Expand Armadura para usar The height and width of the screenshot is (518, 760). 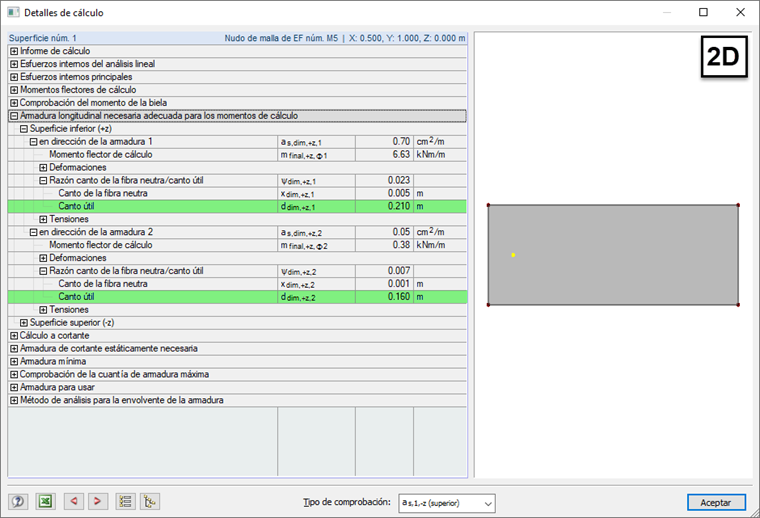[14, 388]
